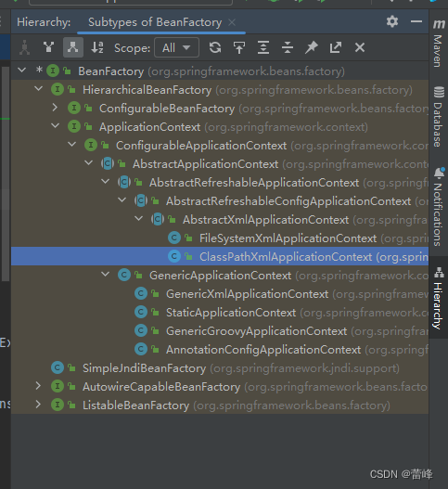Select BeanFactory root row
Viewport: 448px width, 489px height.
(220, 71)
